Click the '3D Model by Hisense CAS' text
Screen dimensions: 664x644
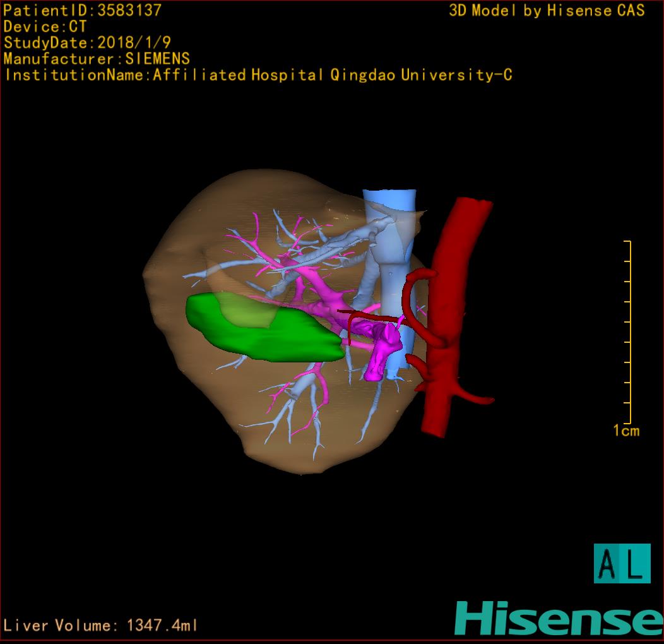(x=547, y=10)
